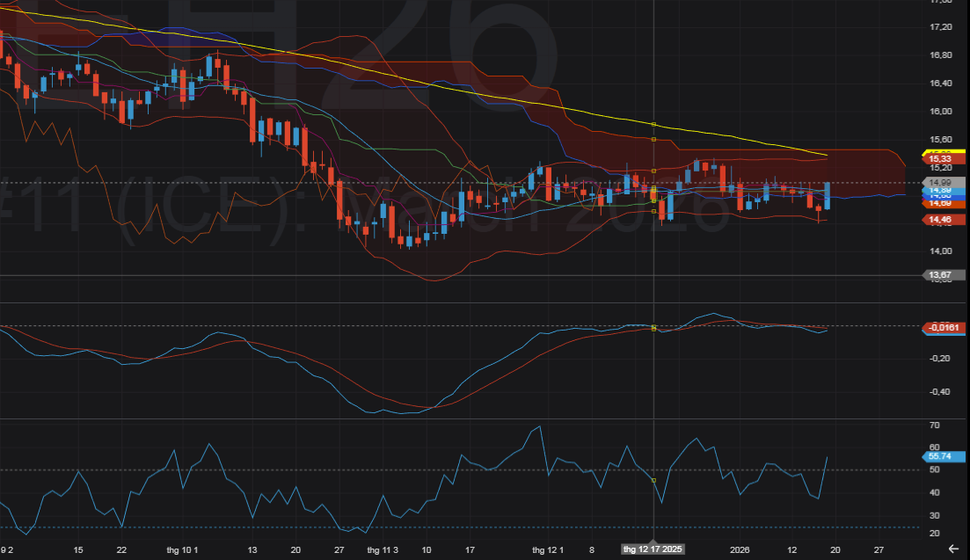The width and height of the screenshot is (970, 560).
Task: Click the last blue candlestick on chart
Action: point(828,195)
